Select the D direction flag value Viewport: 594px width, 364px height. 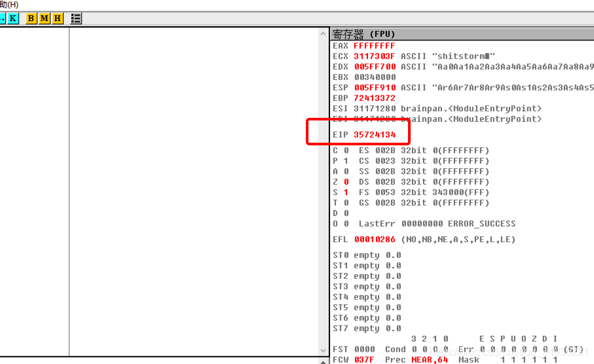pyautogui.click(x=346, y=213)
